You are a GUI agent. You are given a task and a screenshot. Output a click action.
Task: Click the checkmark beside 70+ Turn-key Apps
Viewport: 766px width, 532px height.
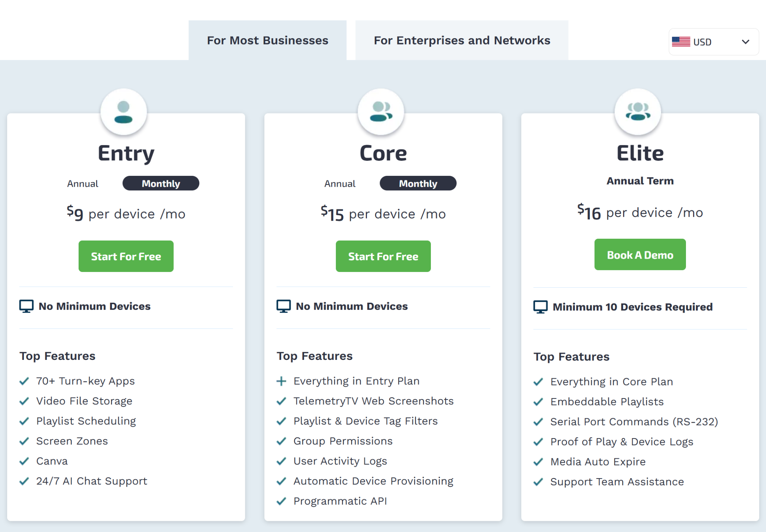pyautogui.click(x=24, y=381)
